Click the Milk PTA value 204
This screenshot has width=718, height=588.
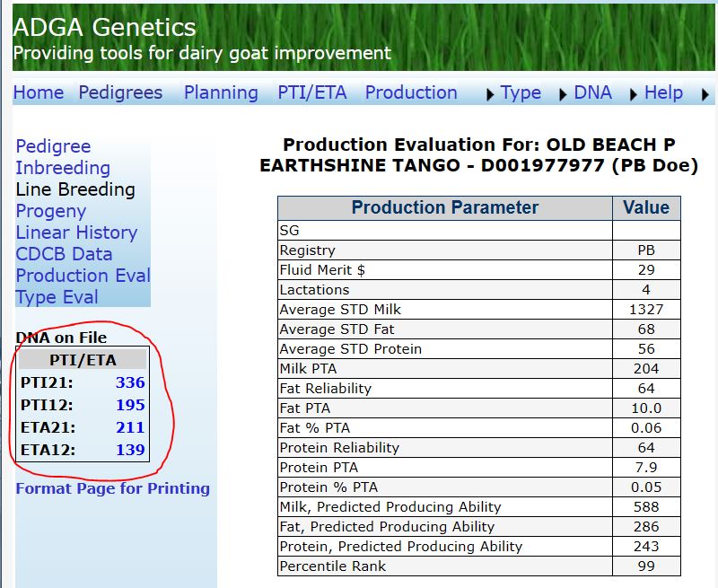point(646,369)
